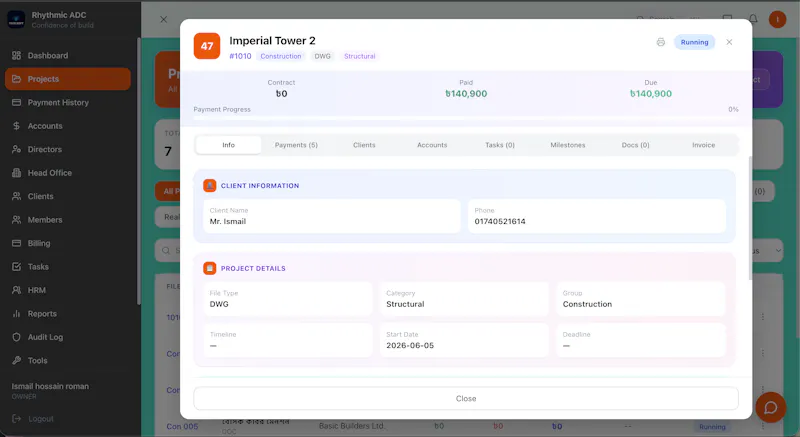Click the Start Date 2026-06-05 field
The image size is (800, 437).
pos(464,340)
